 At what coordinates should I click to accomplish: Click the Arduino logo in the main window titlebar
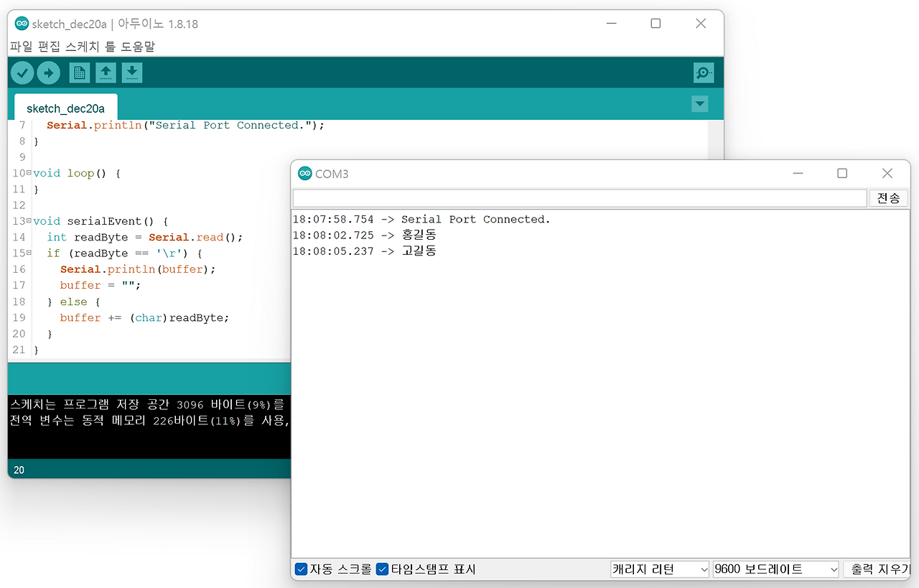(x=22, y=23)
